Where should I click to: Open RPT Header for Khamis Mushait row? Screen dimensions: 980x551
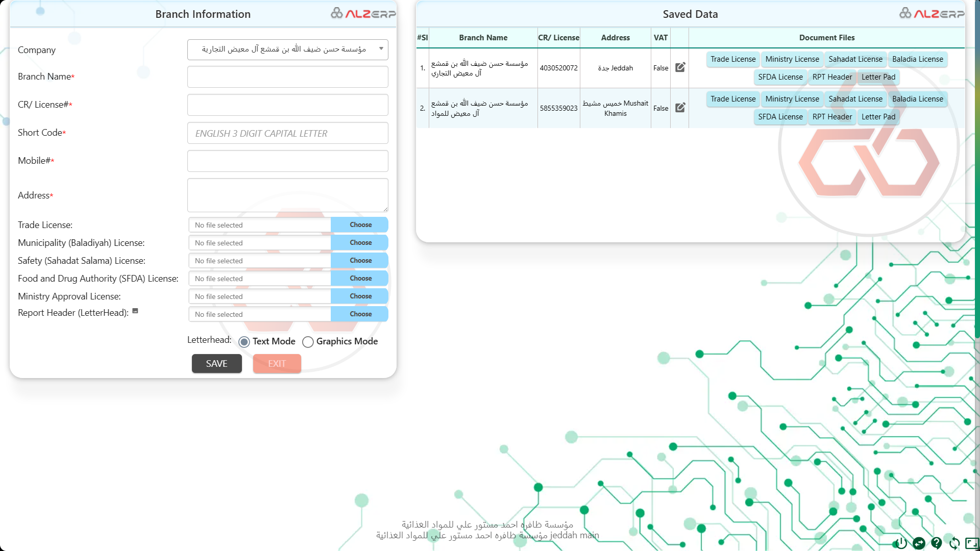click(x=832, y=117)
